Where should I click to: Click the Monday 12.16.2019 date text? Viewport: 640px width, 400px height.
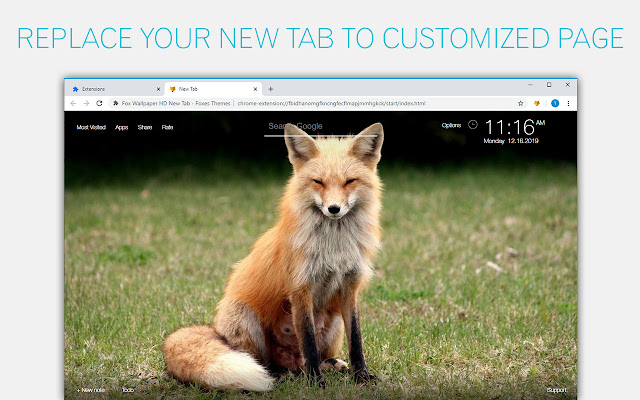click(x=511, y=141)
